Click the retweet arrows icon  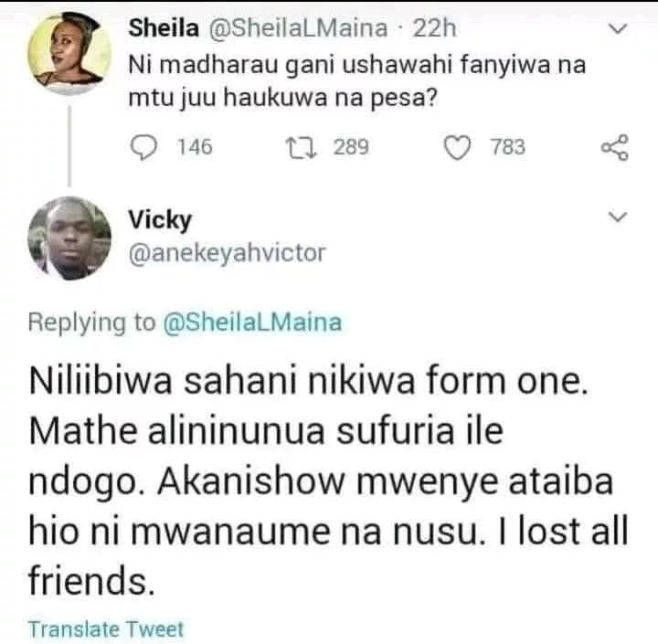[x=301, y=148]
